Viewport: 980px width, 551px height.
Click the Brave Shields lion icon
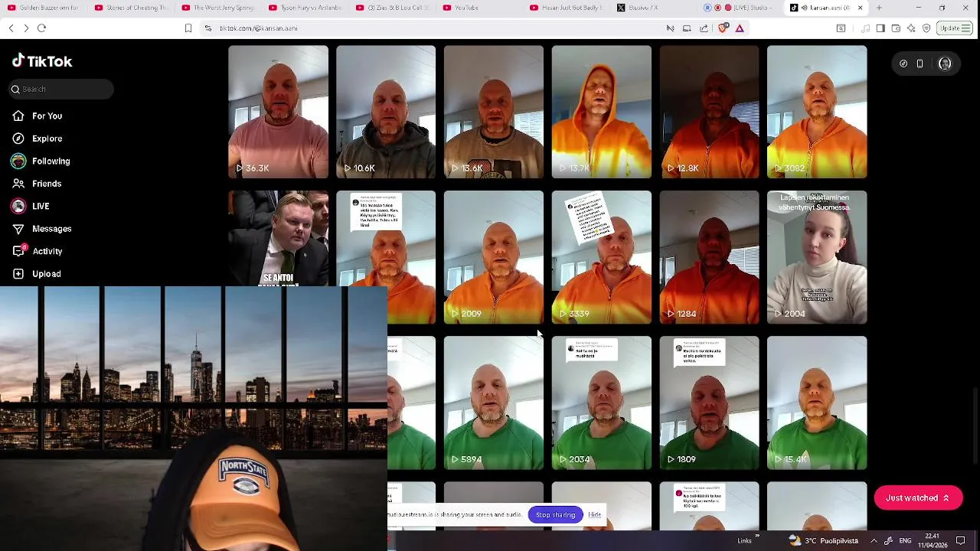point(723,28)
